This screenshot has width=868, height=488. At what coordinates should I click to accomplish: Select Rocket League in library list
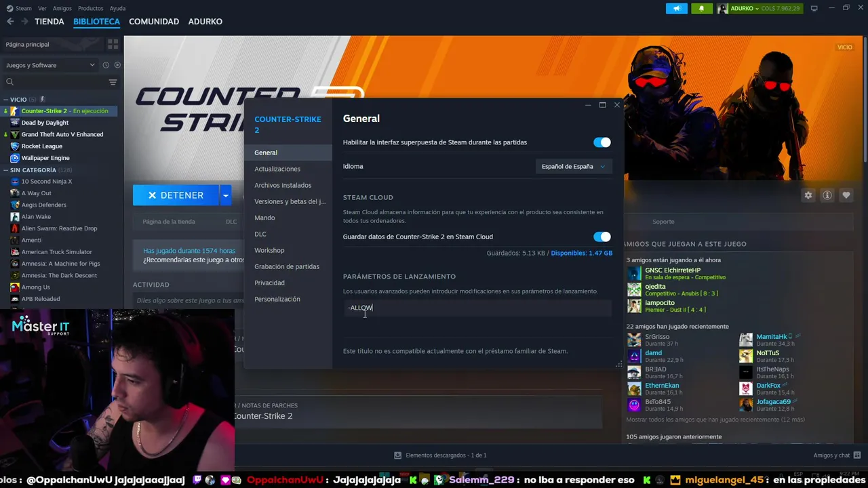pos(41,146)
